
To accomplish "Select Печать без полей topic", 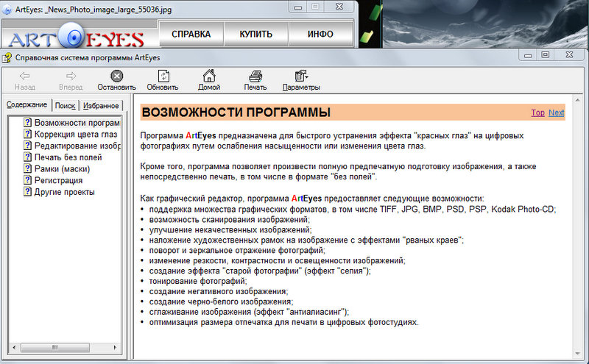I will pos(68,157).
